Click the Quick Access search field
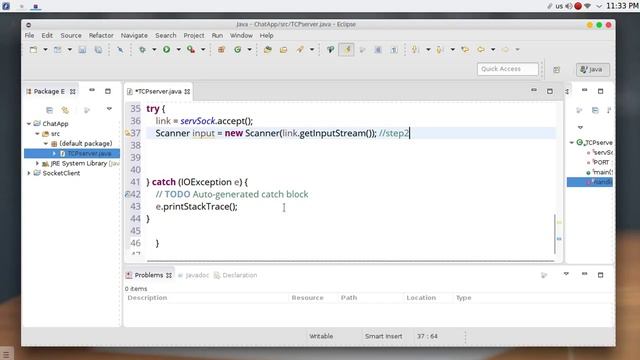 point(508,69)
